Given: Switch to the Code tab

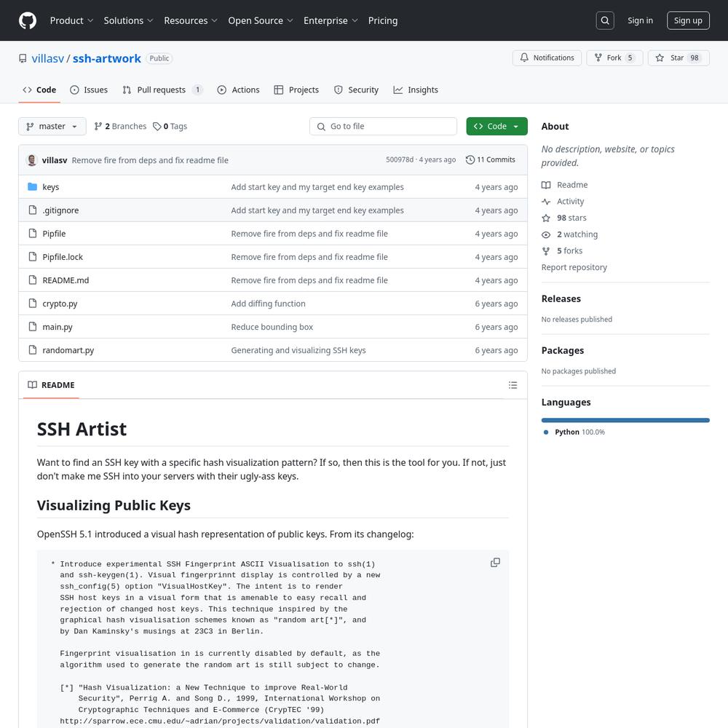Looking at the screenshot, I should [39, 90].
